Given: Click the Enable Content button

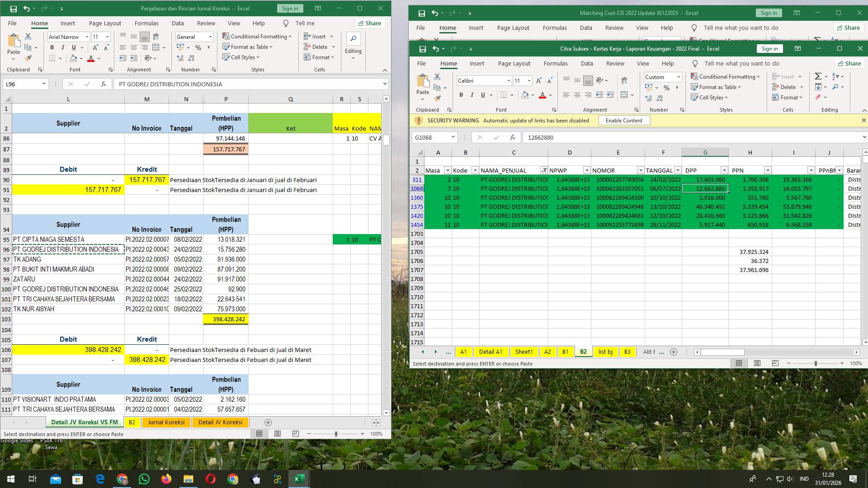Looking at the screenshot, I should point(624,120).
